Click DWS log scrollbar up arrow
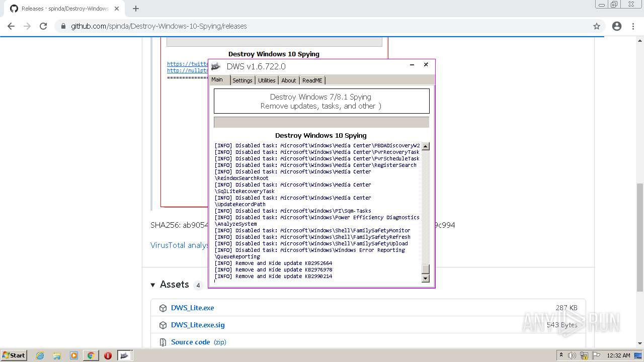 click(426, 146)
